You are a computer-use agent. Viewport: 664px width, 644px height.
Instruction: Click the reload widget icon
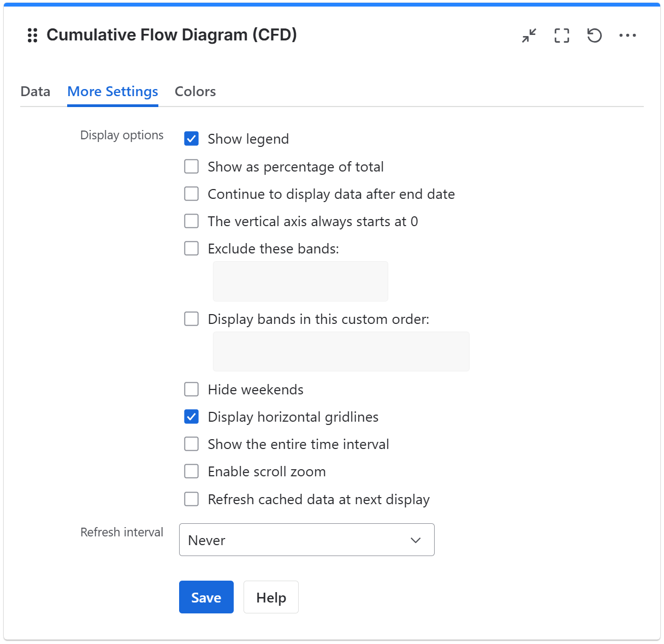click(x=594, y=35)
